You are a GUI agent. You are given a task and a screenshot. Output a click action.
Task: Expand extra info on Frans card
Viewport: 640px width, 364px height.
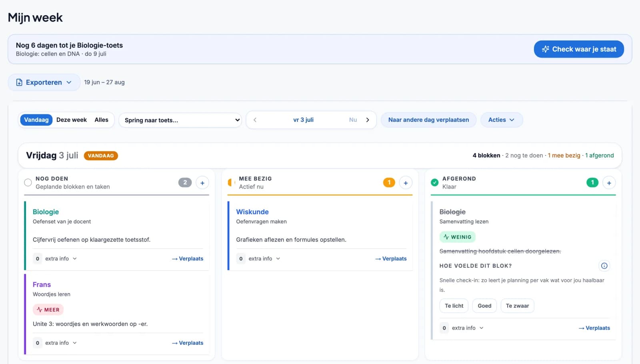point(61,343)
